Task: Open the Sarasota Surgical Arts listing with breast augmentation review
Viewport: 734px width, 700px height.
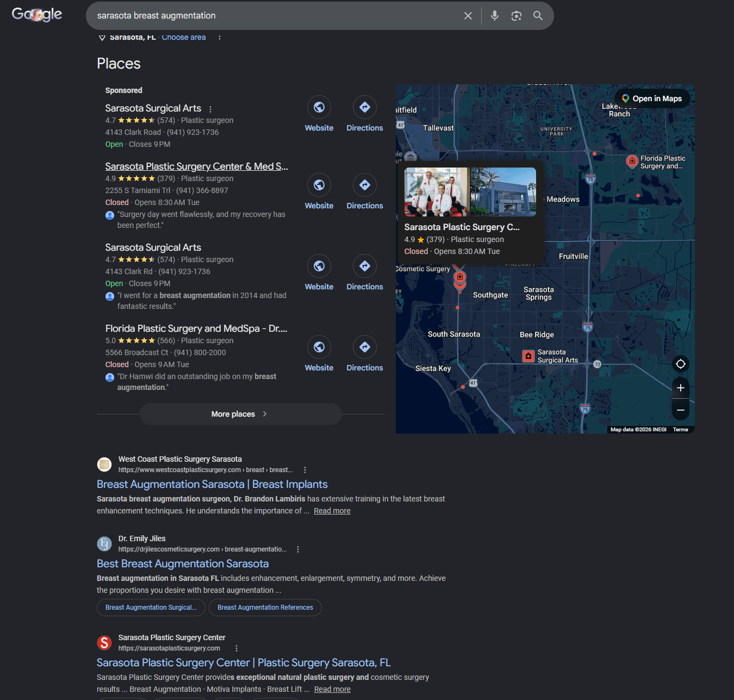Action: tap(153, 247)
